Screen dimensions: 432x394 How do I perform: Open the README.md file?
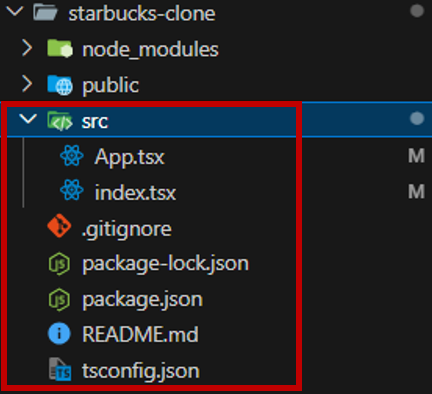click(140, 334)
